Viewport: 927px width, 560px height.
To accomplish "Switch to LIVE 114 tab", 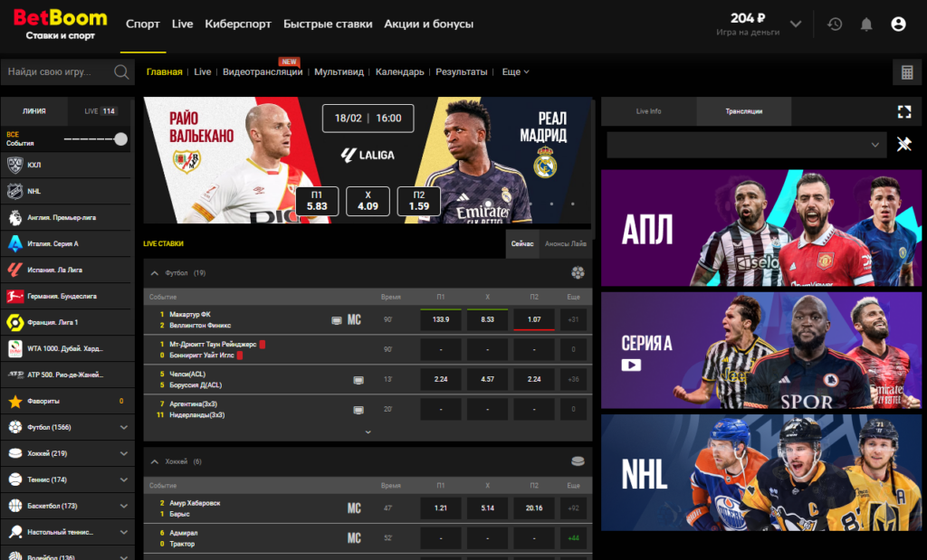I will [100, 111].
